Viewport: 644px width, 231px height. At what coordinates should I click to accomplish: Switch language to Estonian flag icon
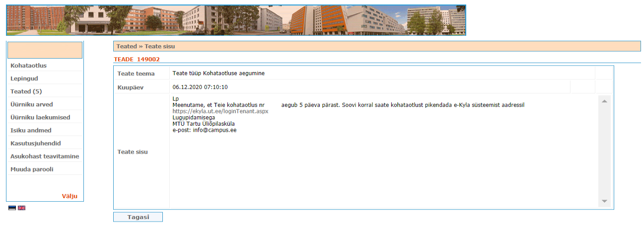pyautogui.click(x=12, y=208)
